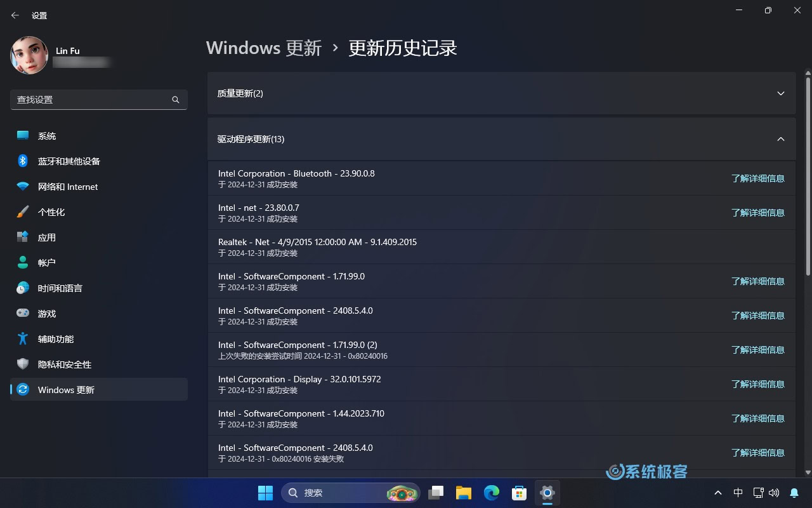812x508 pixels.
Task: Click the vertical scrollbar thumb
Action: (x=808, y=177)
